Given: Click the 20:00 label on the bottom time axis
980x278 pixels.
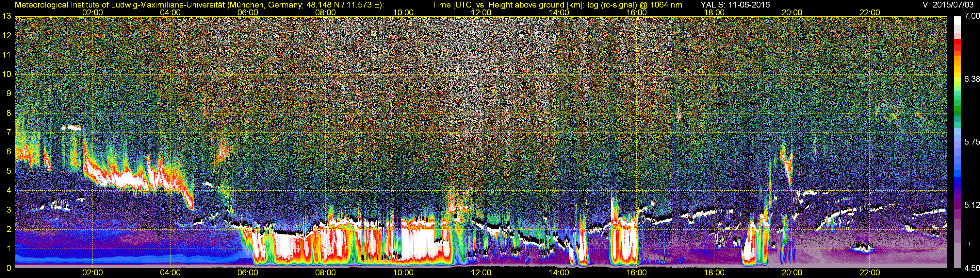Looking at the screenshot, I should (x=792, y=273).
